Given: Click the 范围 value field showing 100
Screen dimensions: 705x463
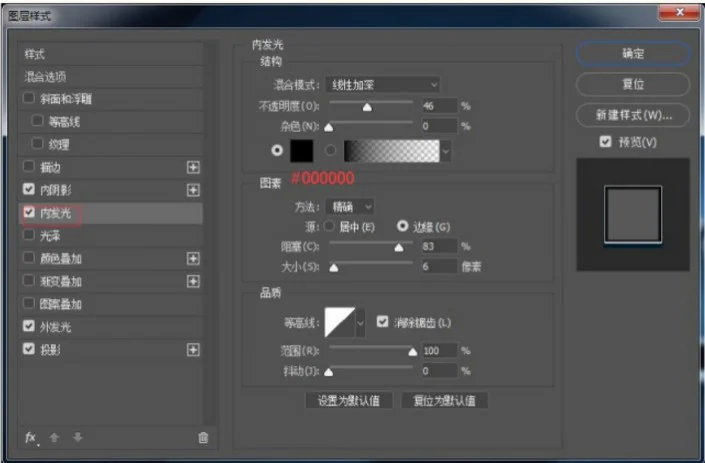Looking at the screenshot, I should pos(439,351).
